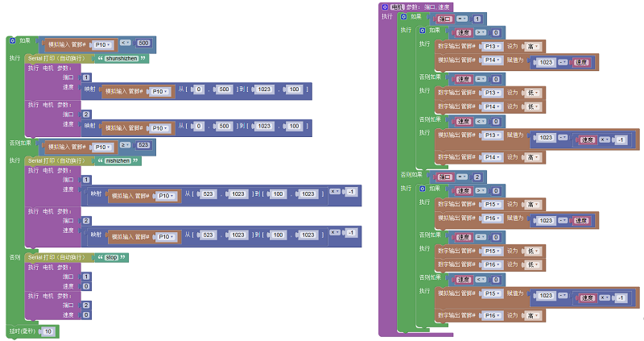Select the 延时(毫秒) delay block
The image size is (644, 341).
(x=22, y=331)
